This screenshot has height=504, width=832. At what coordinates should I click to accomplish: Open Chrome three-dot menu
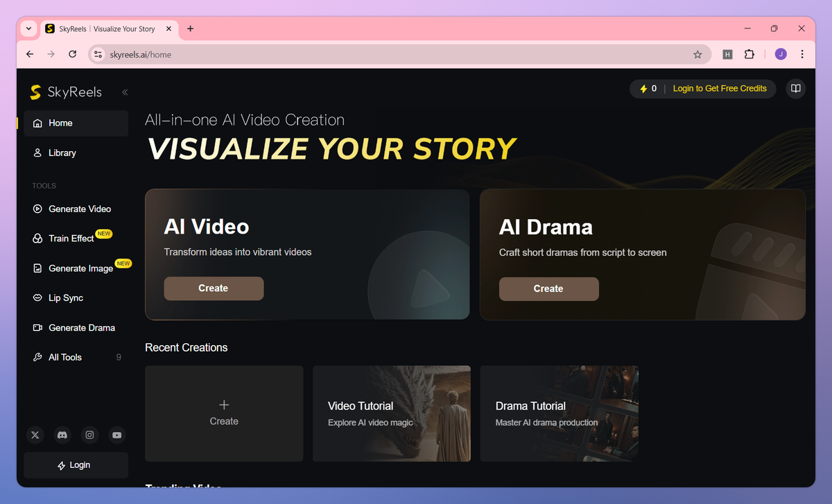(802, 54)
